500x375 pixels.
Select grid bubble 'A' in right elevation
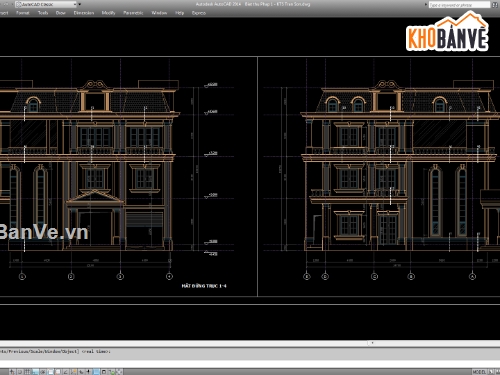coord(472,276)
